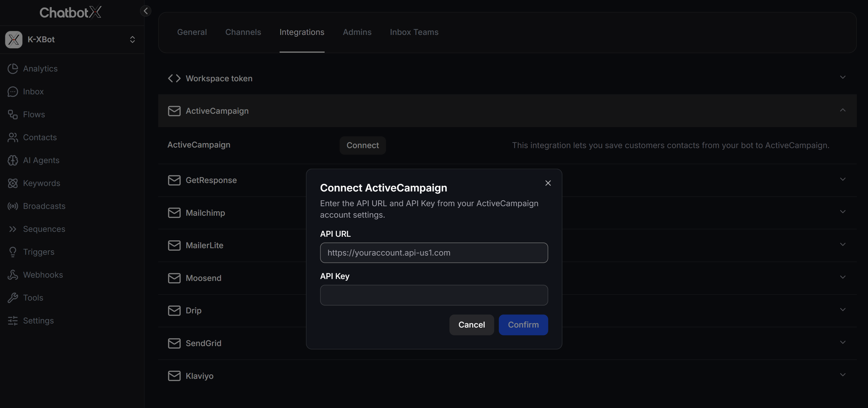Open Keywords from the sidebar
Image resolution: width=868 pixels, height=408 pixels.
[x=41, y=183]
